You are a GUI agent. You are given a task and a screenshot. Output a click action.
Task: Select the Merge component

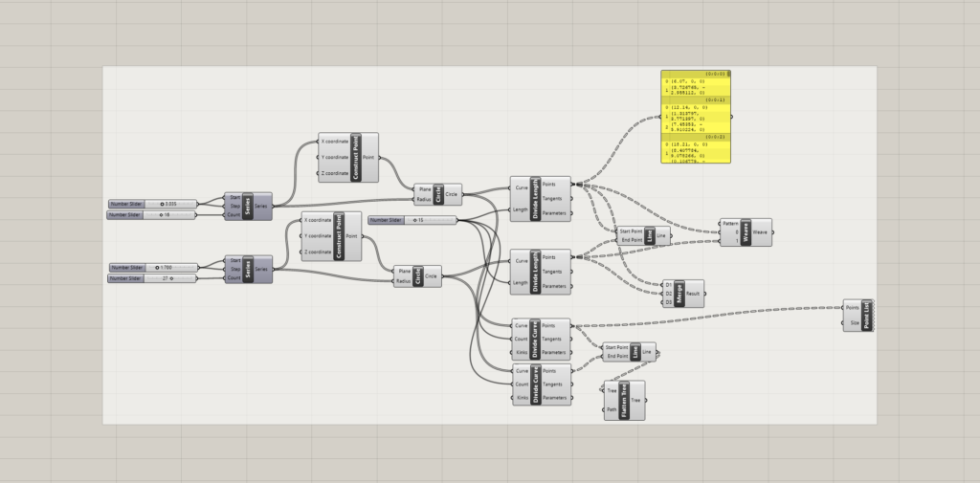(683, 294)
